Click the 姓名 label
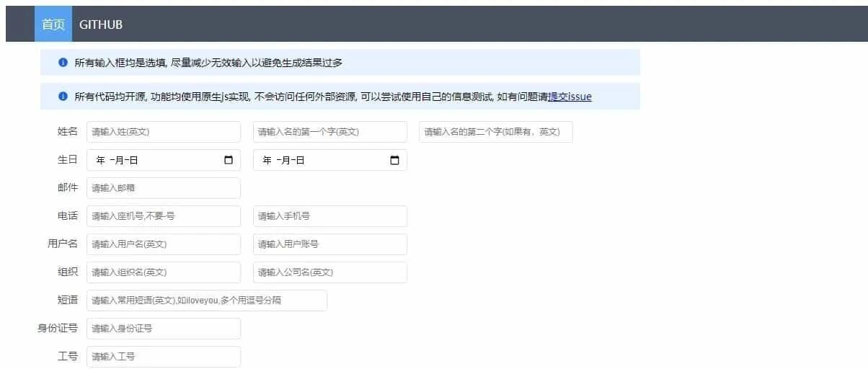 tap(68, 132)
